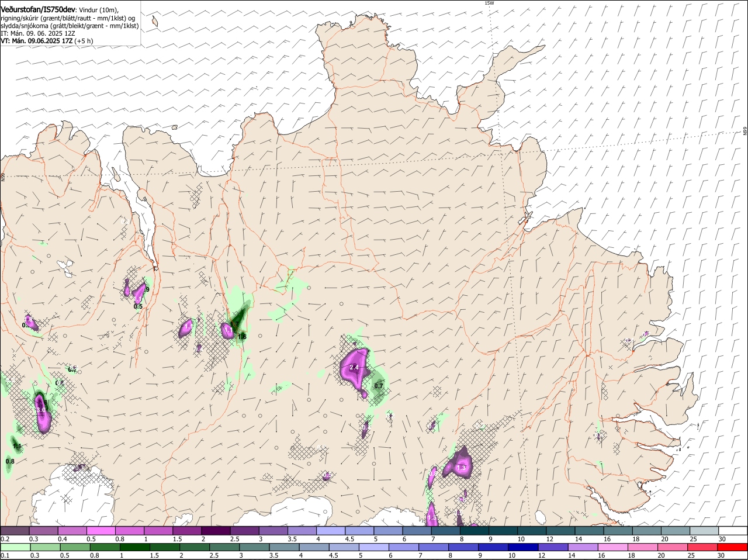Click the '0.7' value beside the central snow cell
The width and height of the screenshot is (748, 560).
[x=378, y=386]
